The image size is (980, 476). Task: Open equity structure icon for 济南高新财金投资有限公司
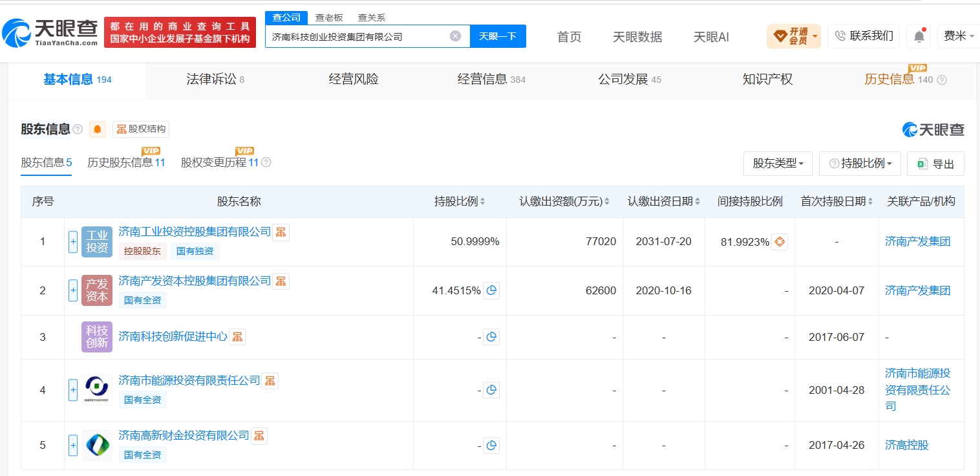(x=259, y=436)
